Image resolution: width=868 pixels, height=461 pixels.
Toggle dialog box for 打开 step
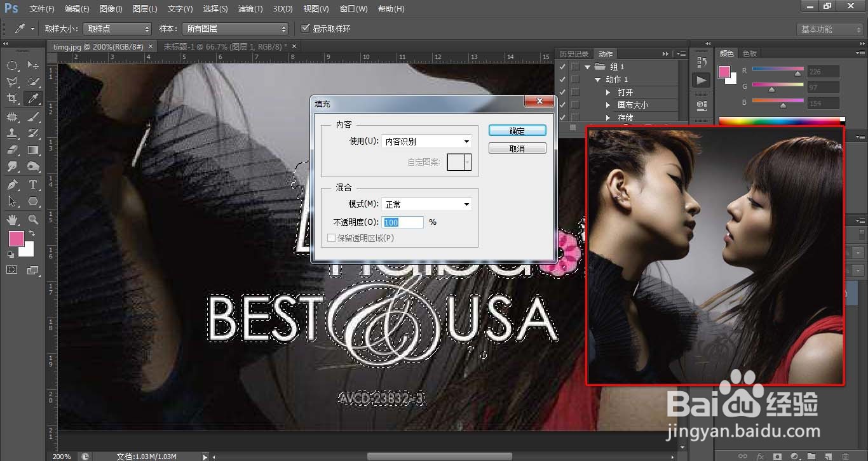pyautogui.click(x=575, y=92)
